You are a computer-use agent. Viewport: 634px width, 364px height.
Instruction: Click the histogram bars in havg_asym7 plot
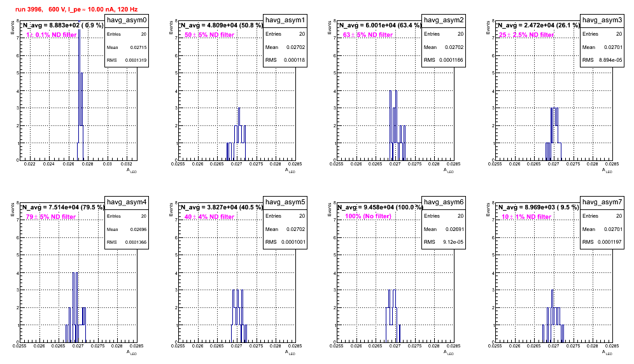click(x=553, y=316)
